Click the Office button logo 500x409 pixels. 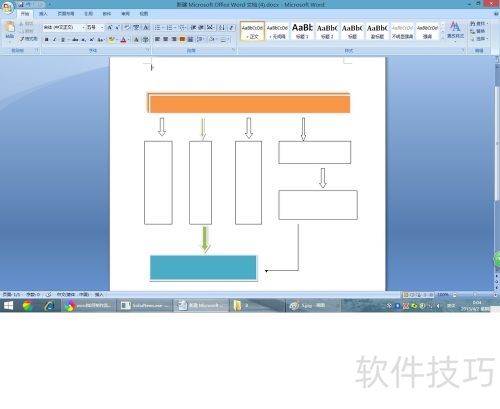click(x=7, y=7)
